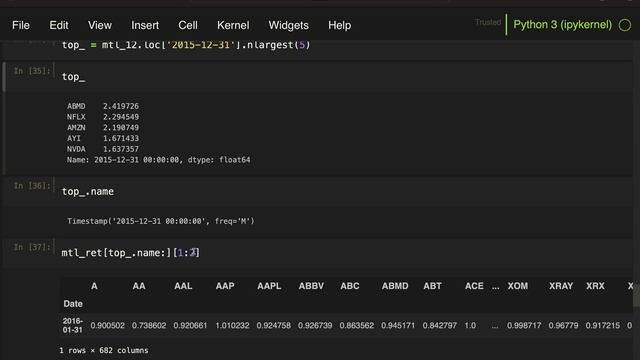Open the Insert menu

145,25
